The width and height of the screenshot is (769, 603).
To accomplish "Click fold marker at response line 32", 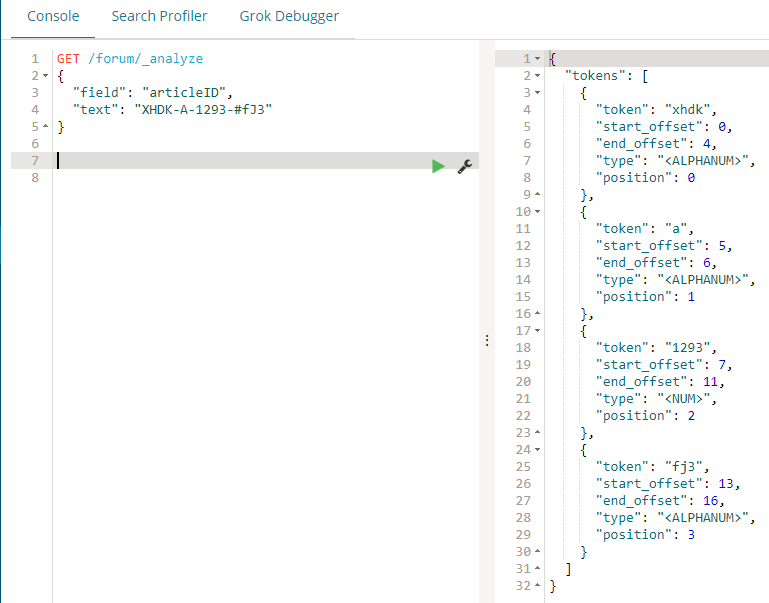I will pos(538,585).
